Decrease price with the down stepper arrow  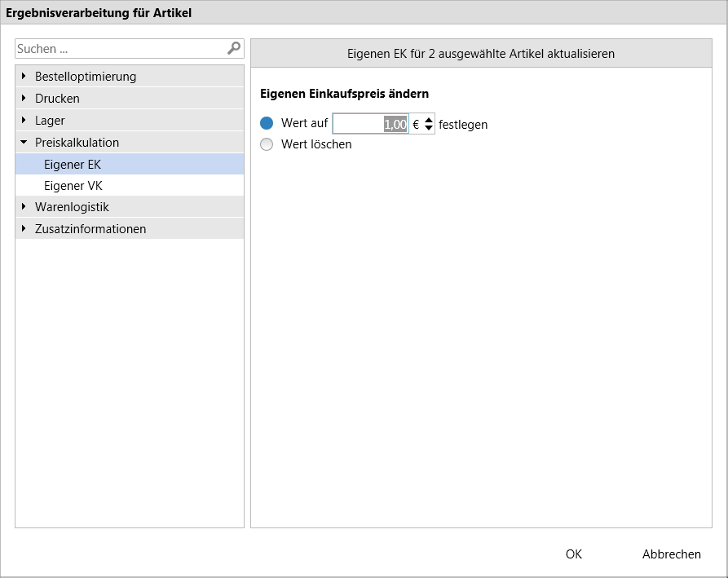429,128
